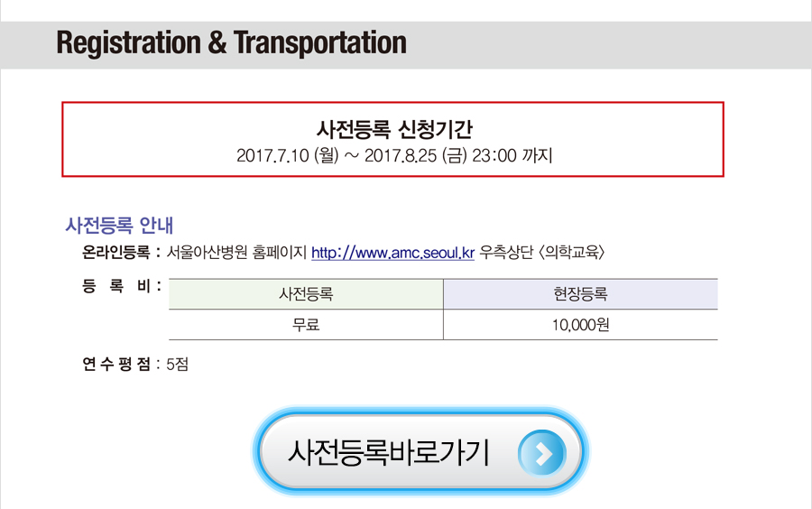Click the 서울아산병원 홈페이지 text
The image size is (812, 509).
[236, 253]
